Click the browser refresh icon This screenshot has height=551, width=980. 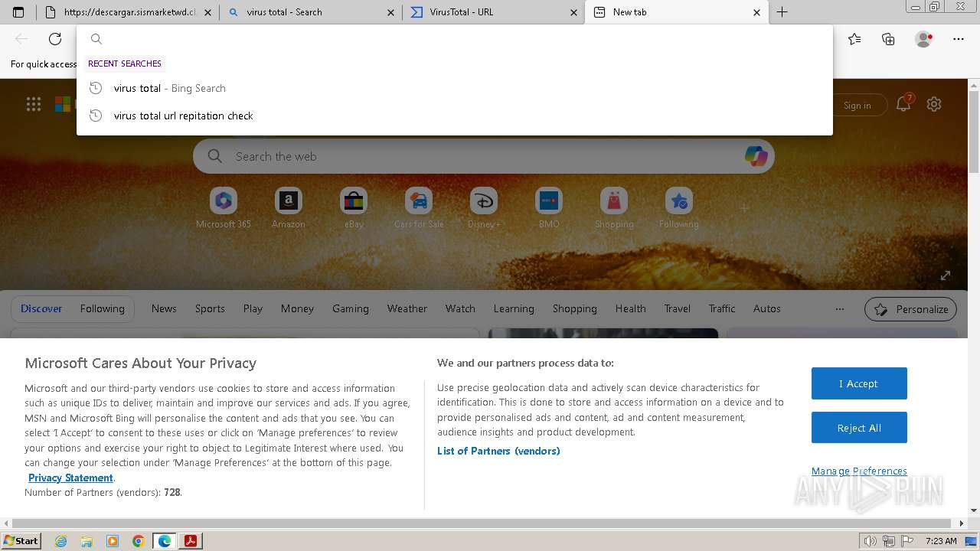point(55,39)
